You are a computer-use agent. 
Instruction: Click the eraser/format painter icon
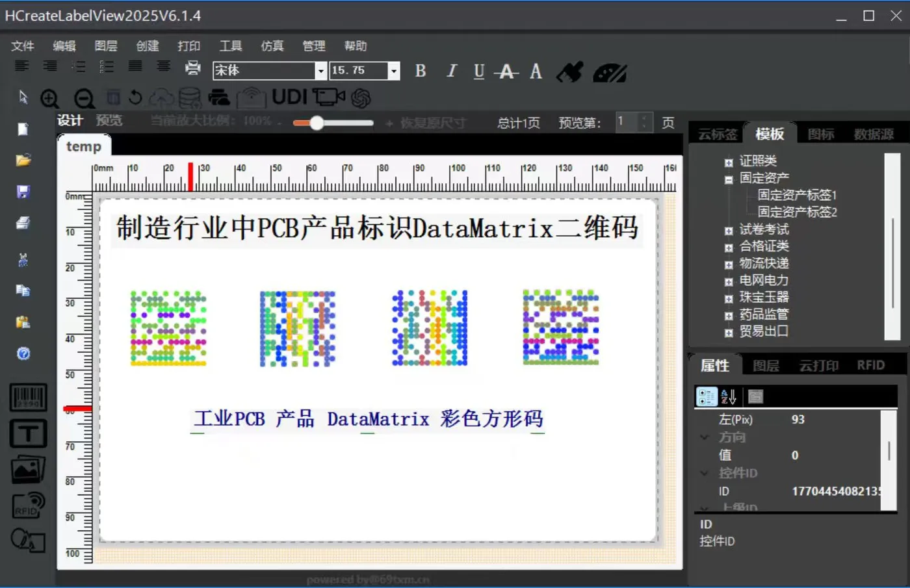pyautogui.click(x=570, y=71)
